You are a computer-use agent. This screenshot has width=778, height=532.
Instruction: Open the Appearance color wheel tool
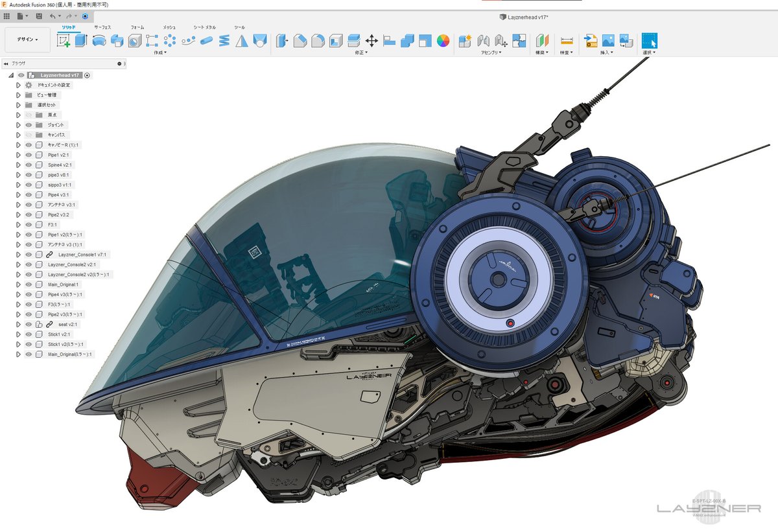tap(443, 41)
